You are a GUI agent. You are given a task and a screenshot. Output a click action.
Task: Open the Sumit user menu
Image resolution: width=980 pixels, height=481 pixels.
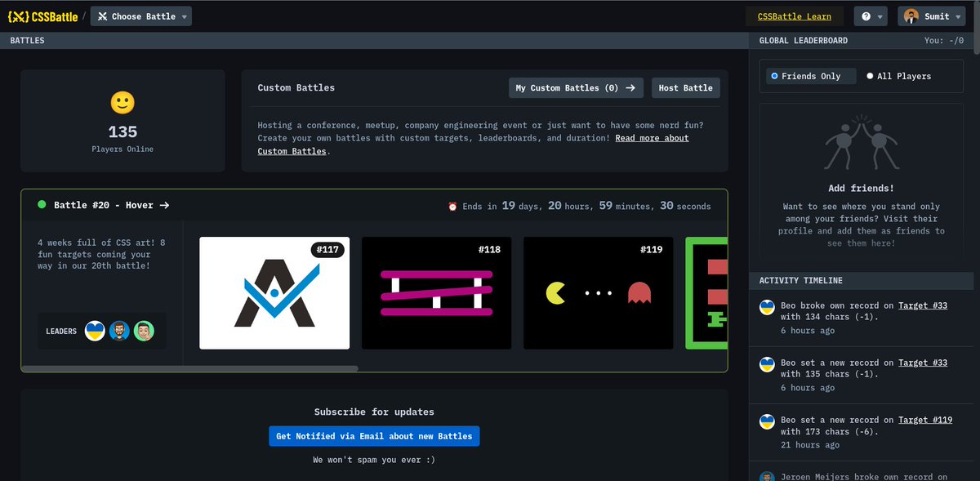click(x=933, y=16)
